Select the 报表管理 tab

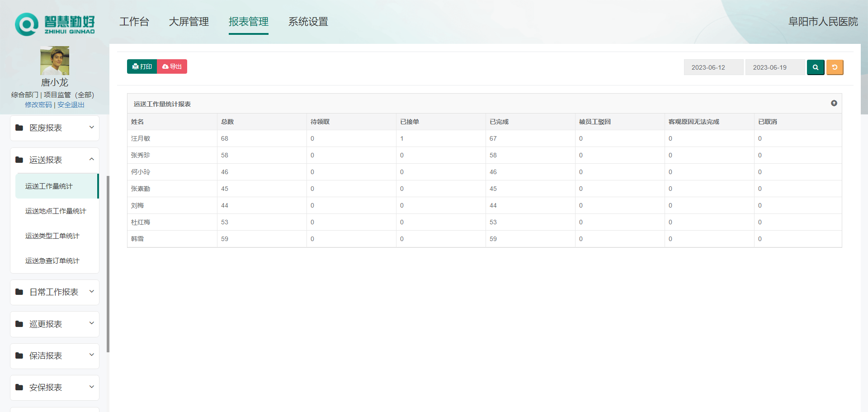pos(249,22)
